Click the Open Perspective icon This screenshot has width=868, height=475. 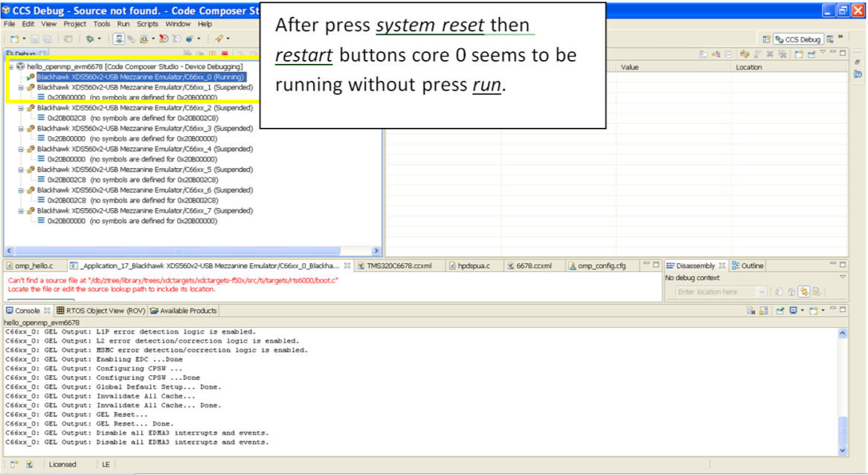pyautogui.click(x=767, y=39)
